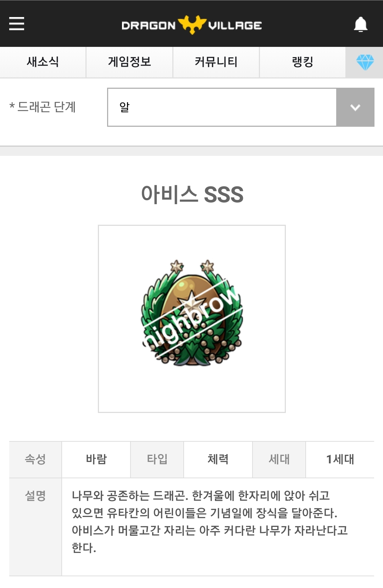Tap the Abyss egg image
383x588 pixels.
pyautogui.click(x=192, y=313)
